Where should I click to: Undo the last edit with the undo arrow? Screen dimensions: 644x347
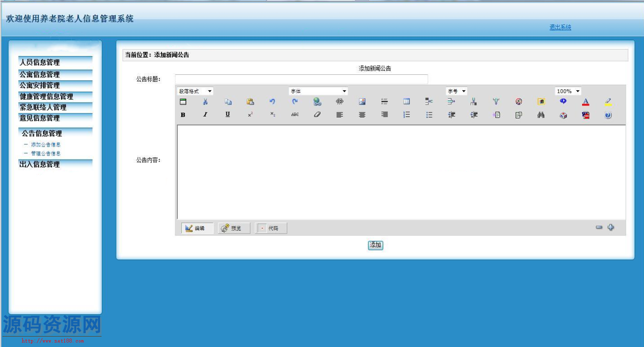pyautogui.click(x=272, y=102)
